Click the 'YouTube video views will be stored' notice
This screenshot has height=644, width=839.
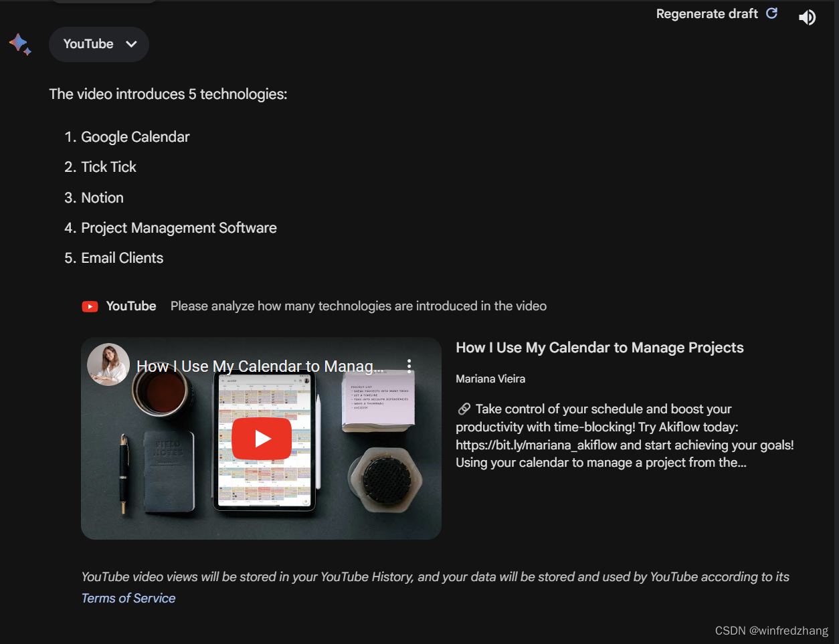click(x=436, y=587)
